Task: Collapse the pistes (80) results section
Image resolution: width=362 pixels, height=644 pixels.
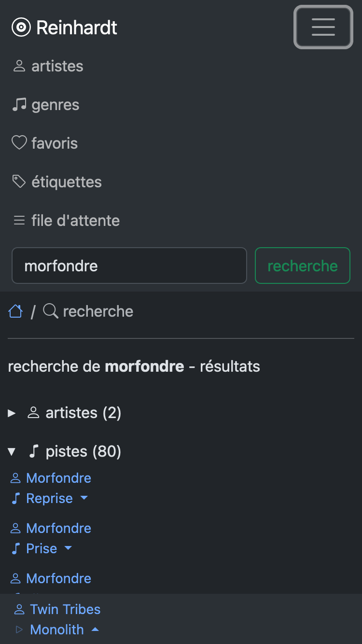Action: (x=12, y=452)
